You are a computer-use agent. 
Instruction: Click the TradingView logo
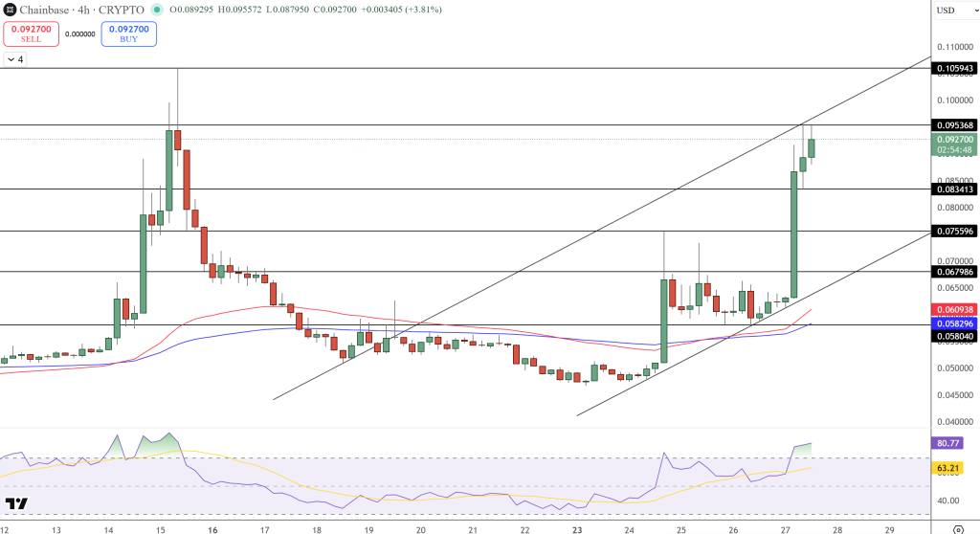tap(16, 503)
